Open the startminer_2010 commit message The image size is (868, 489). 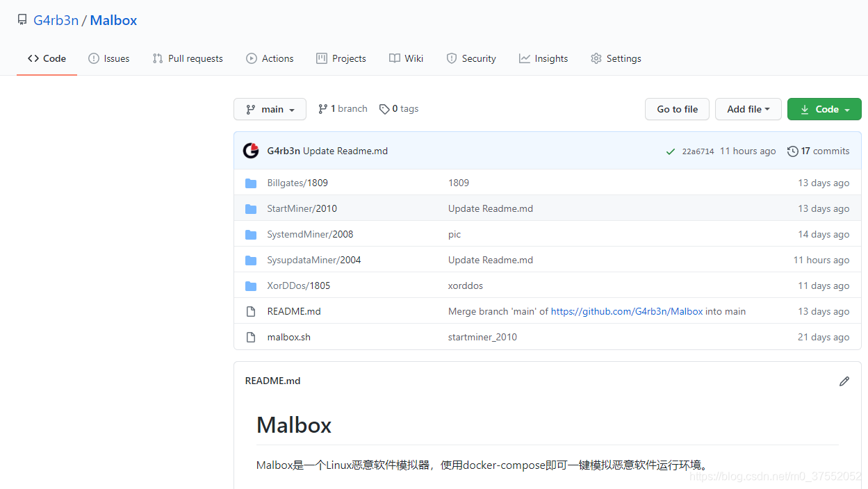tap(482, 337)
